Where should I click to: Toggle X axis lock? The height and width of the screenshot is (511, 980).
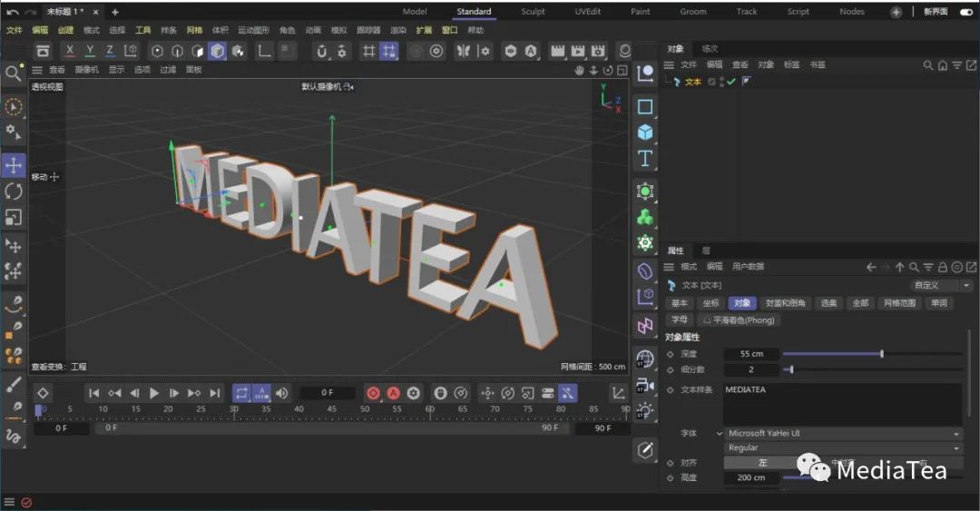click(69, 51)
